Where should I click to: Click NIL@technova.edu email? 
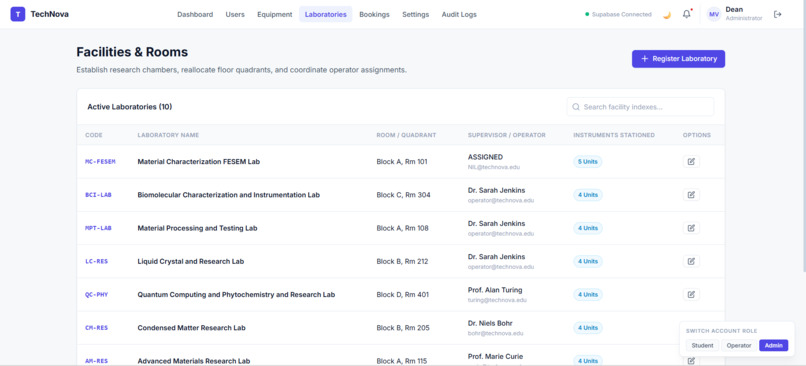[493, 167]
